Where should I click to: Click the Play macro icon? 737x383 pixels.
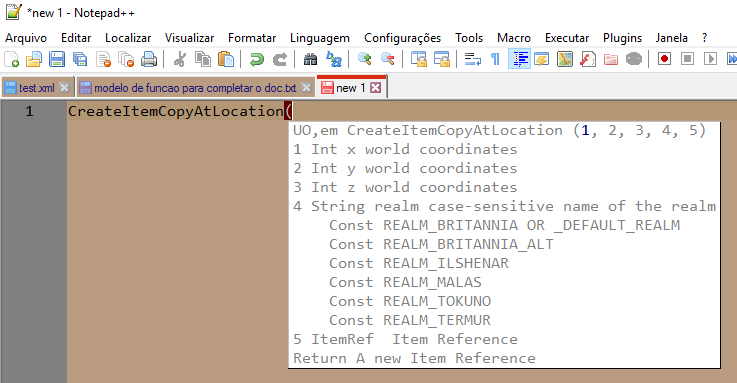[x=710, y=59]
